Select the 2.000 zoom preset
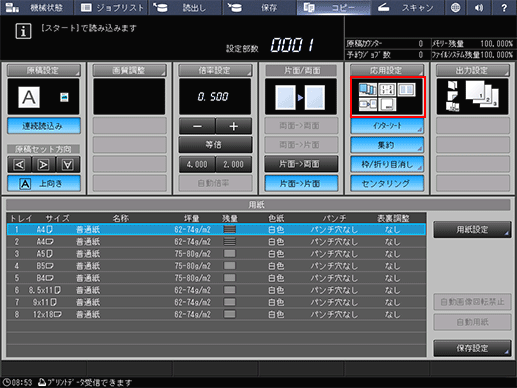The image size is (517, 388). click(234, 164)
